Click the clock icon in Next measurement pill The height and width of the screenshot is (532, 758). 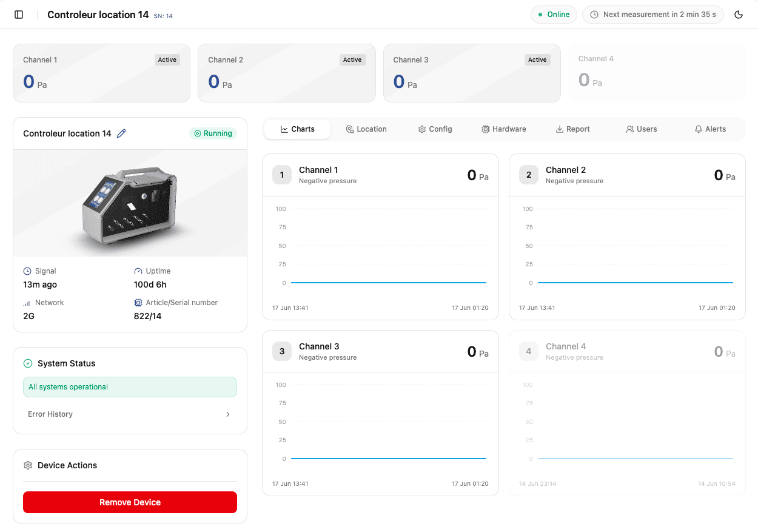click(594, 15)
